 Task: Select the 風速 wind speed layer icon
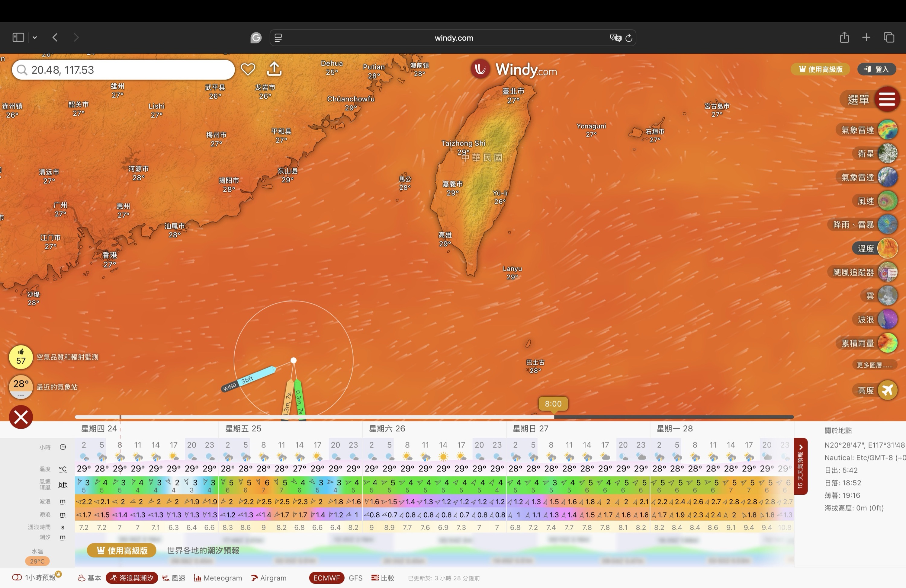click(887, 201)
